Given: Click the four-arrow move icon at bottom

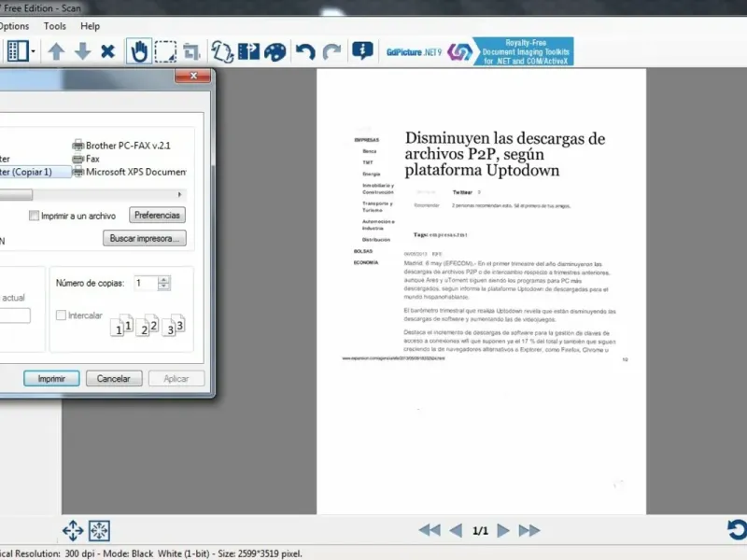Looking at the screenshot, I should 73,530.
